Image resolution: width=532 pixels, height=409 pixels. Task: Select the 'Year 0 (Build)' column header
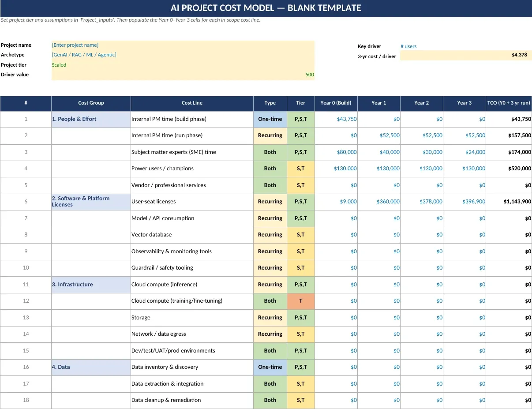coord(336,103)
